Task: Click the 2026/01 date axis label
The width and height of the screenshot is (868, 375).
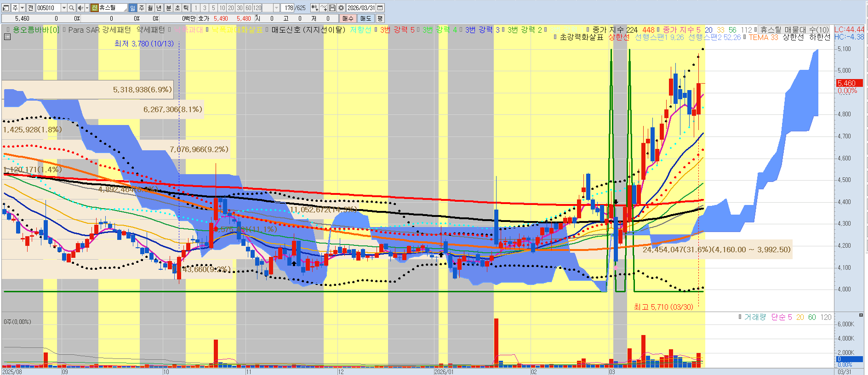Action: (444, 372)
